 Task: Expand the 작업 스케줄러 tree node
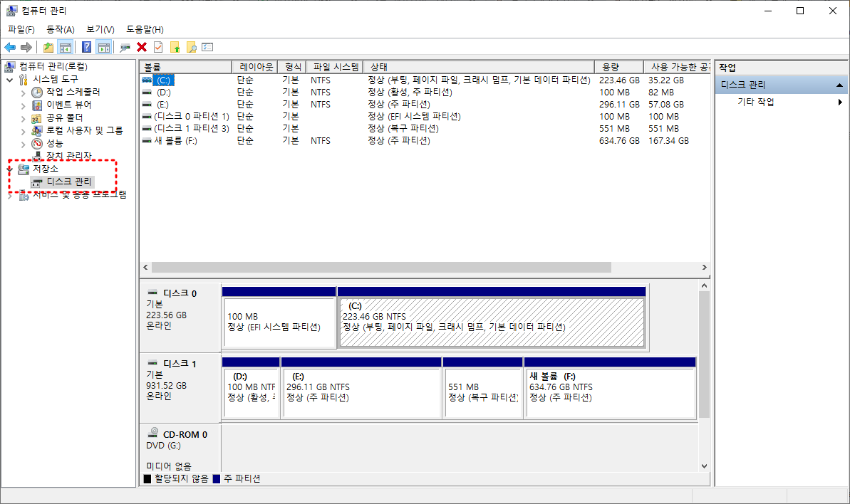tap(23, 93)
